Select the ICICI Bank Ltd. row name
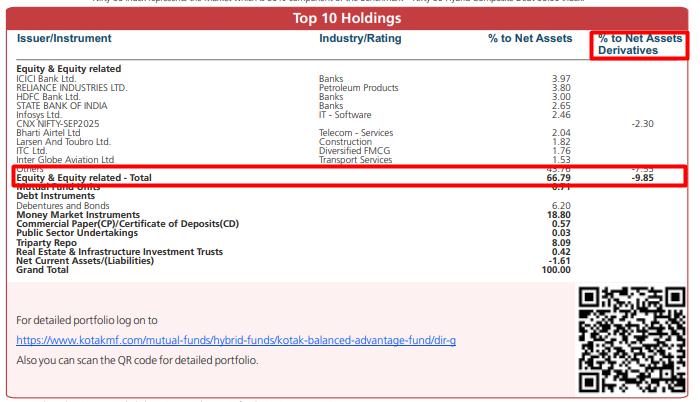 click(x=46, y=79)
